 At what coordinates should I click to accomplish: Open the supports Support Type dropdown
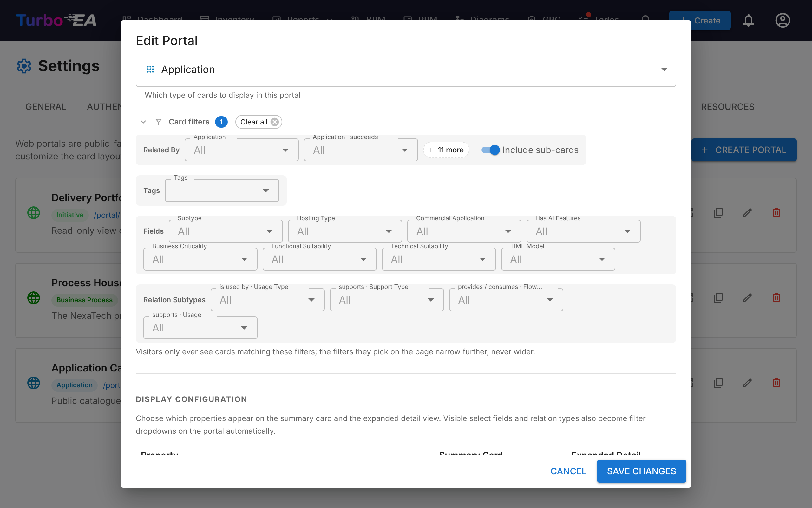click(x=387, y=300)
